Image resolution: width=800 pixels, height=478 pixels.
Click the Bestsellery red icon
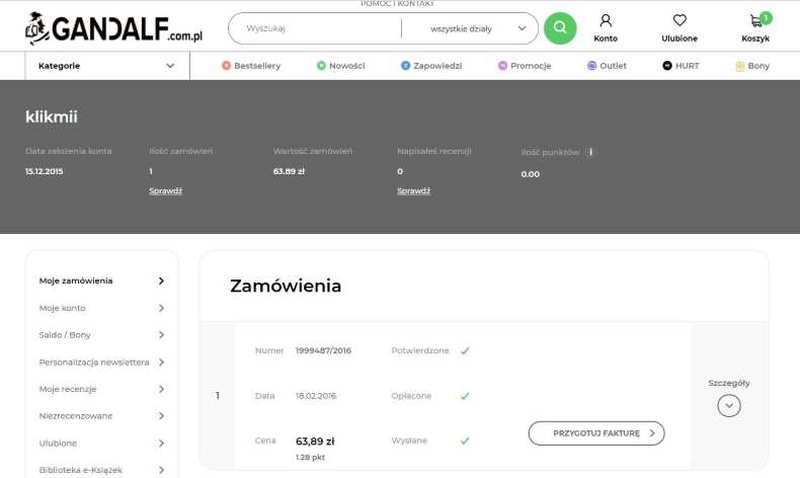[226, 65]
